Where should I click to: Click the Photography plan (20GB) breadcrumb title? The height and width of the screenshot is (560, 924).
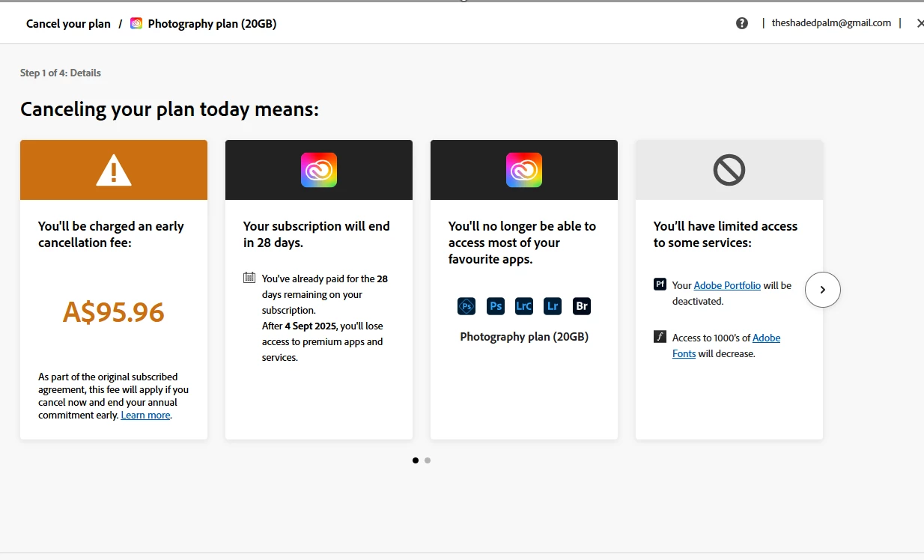212,23
